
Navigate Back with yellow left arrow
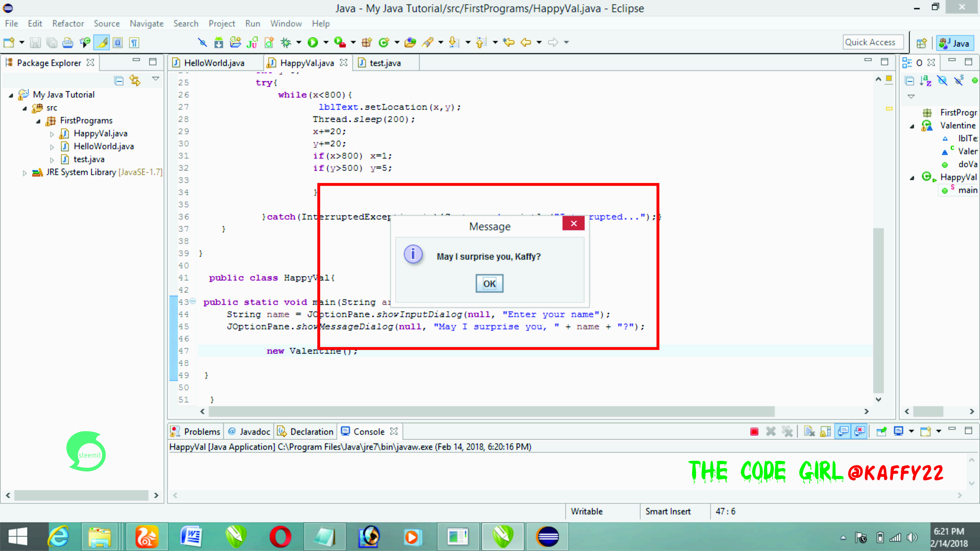pos(526,42)
